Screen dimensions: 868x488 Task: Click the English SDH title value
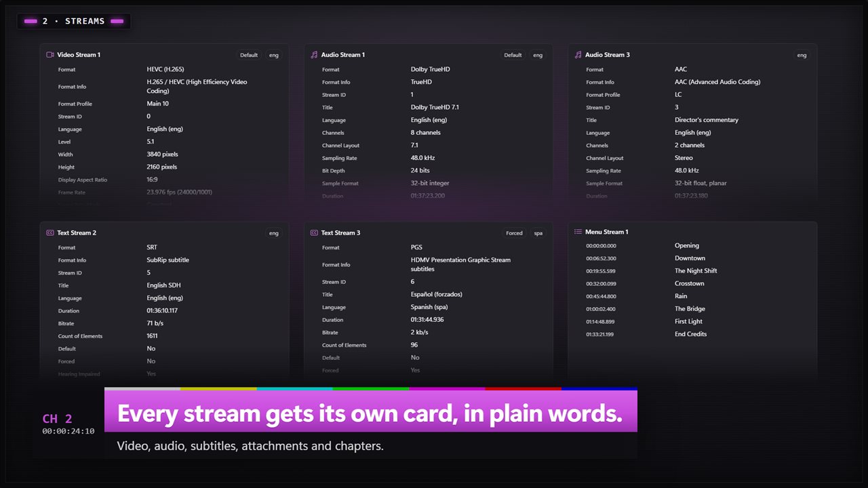[x=163, y=285]
